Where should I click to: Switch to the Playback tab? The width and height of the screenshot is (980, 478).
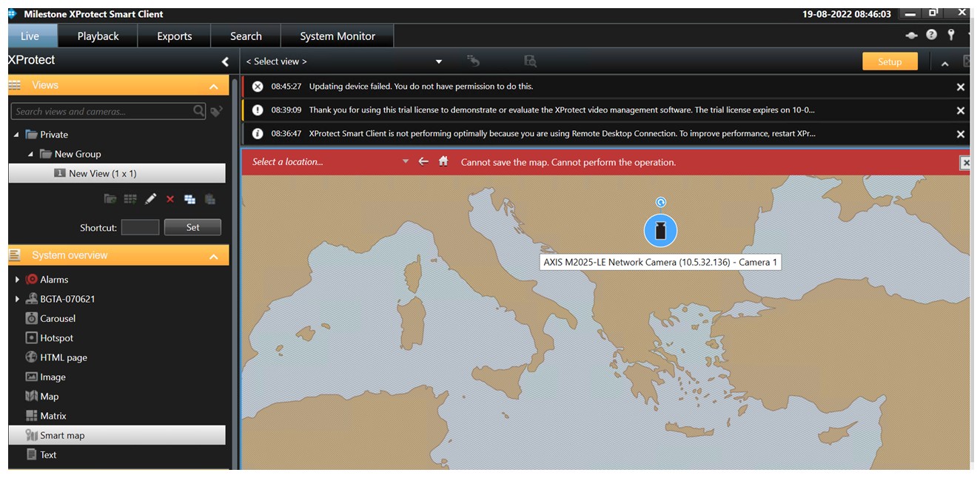[97, 35]
